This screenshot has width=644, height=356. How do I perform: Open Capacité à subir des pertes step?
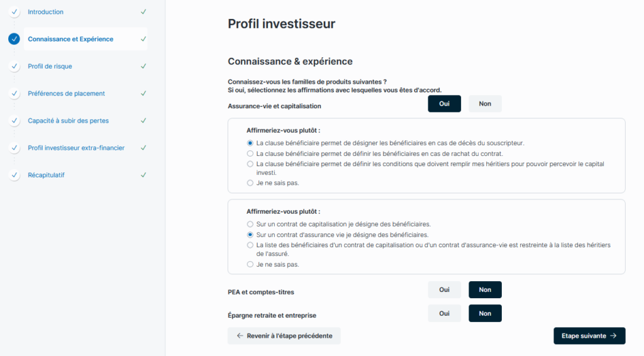[69, 120]
